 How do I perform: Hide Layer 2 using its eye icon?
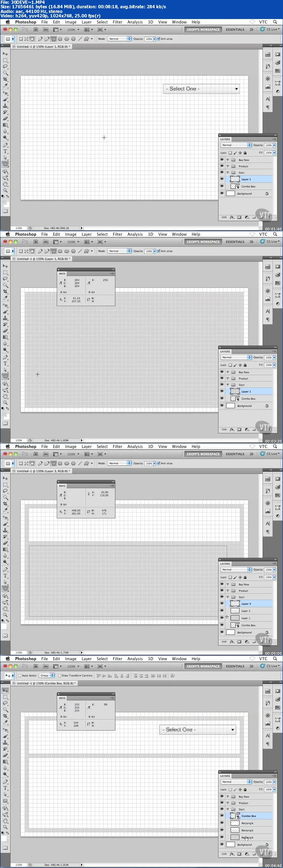222,610
